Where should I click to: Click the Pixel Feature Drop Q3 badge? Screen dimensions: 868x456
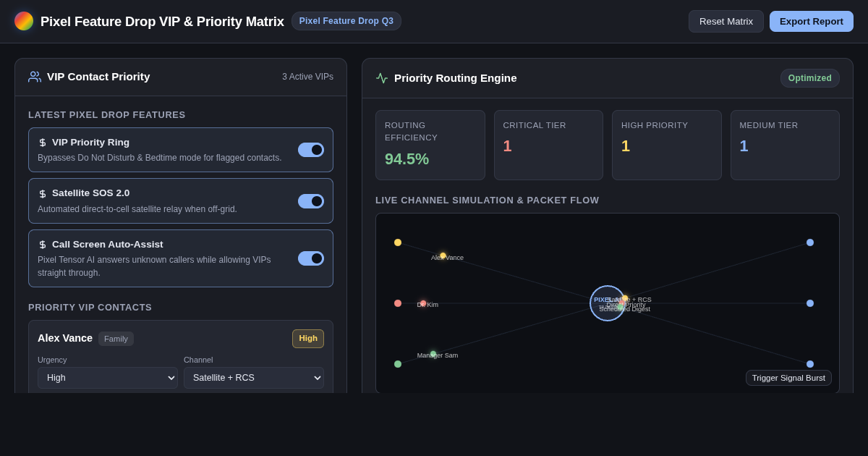346,21
